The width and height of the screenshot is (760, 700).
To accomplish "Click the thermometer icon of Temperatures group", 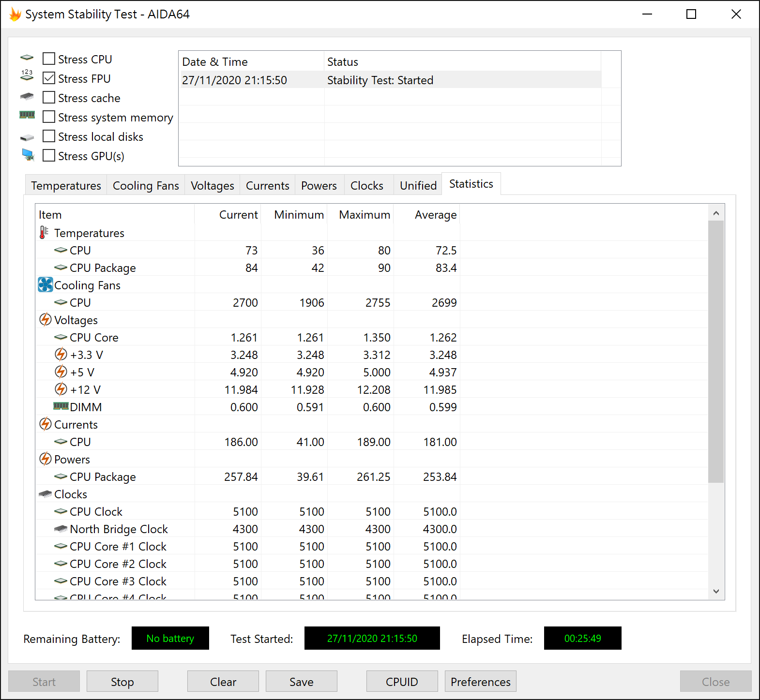I will click(44, 233).
